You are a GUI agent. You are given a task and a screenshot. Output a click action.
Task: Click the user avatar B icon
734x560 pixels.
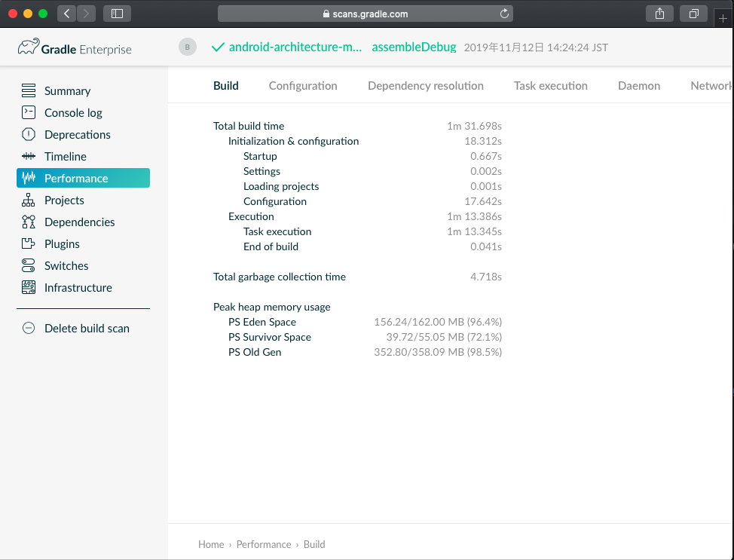(187, 47)
